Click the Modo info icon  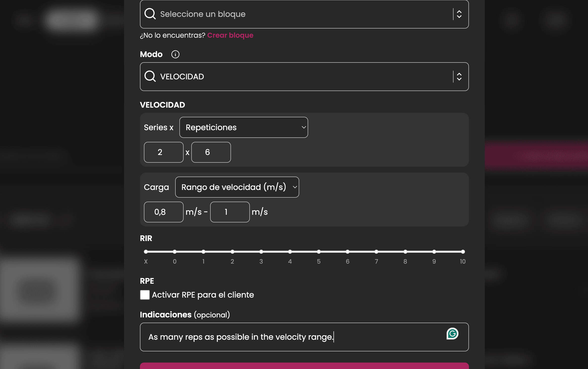[x=175, y=54]
